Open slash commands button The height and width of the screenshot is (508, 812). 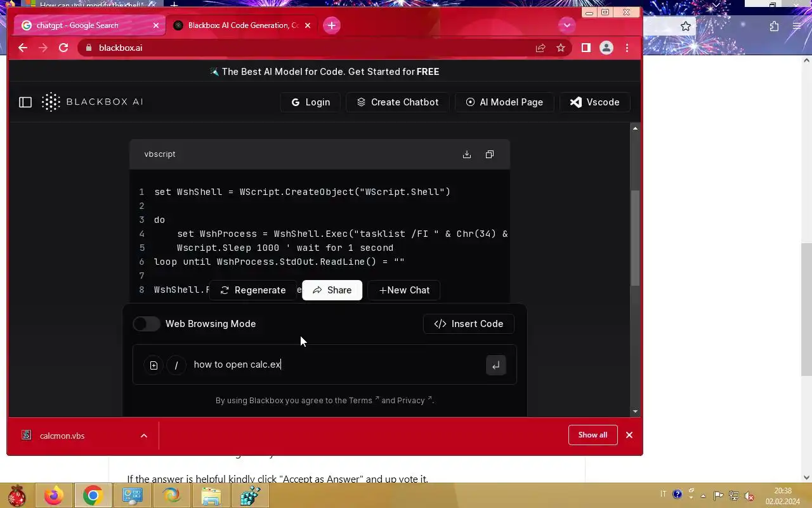(176, 365)
